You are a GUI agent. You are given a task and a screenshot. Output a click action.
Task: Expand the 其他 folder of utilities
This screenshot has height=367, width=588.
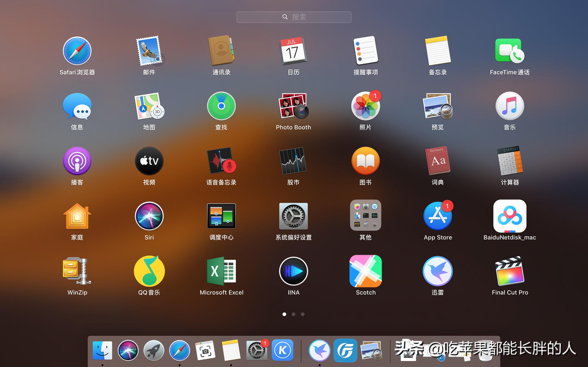pyautogui.click(x=365, y=216)
